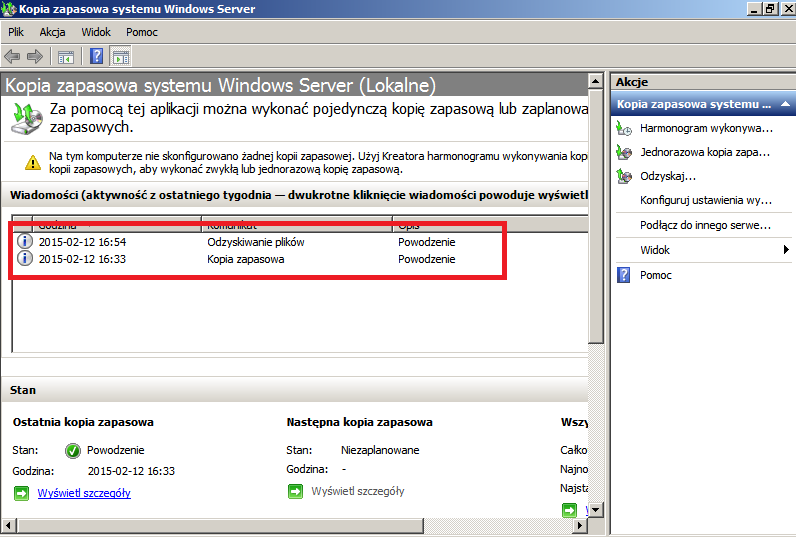
Task: Click horizontal scrollbar right arrow
Action: 580,525
